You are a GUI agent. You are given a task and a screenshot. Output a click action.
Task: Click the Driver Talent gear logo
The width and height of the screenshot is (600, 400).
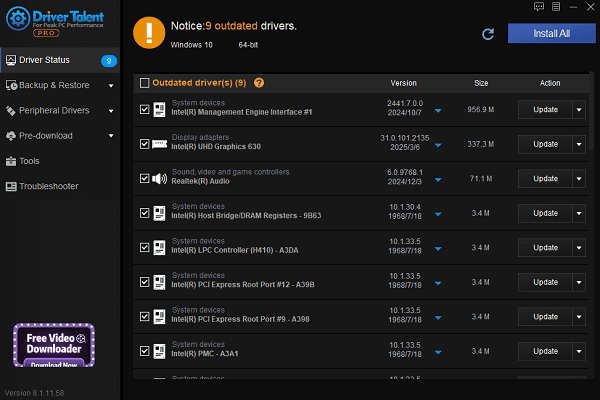[18, 18]
